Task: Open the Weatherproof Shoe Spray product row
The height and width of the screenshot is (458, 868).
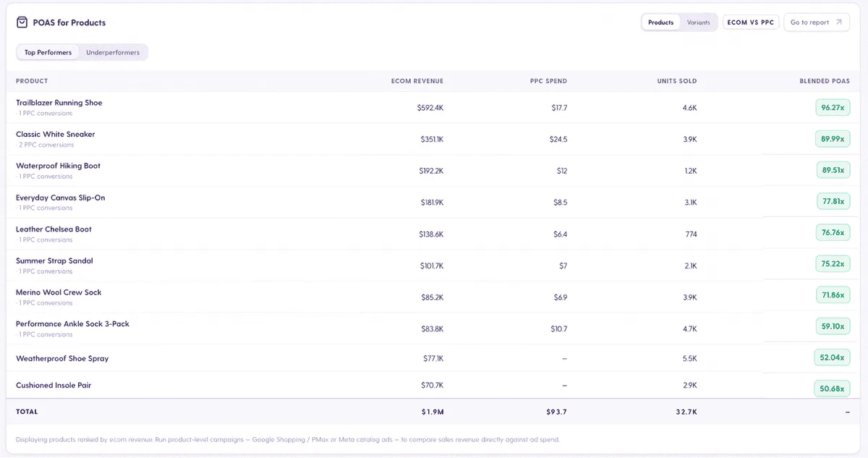Action: 433,358
